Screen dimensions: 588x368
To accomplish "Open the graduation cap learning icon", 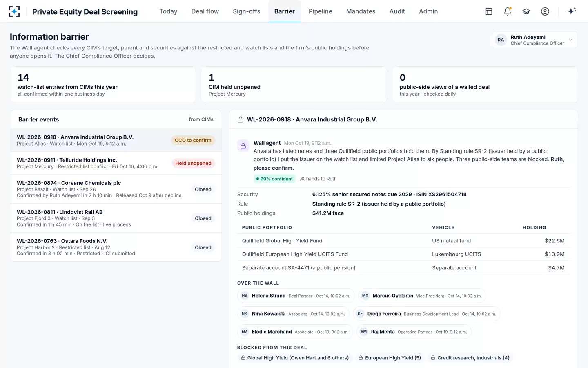I will (526, 11).
